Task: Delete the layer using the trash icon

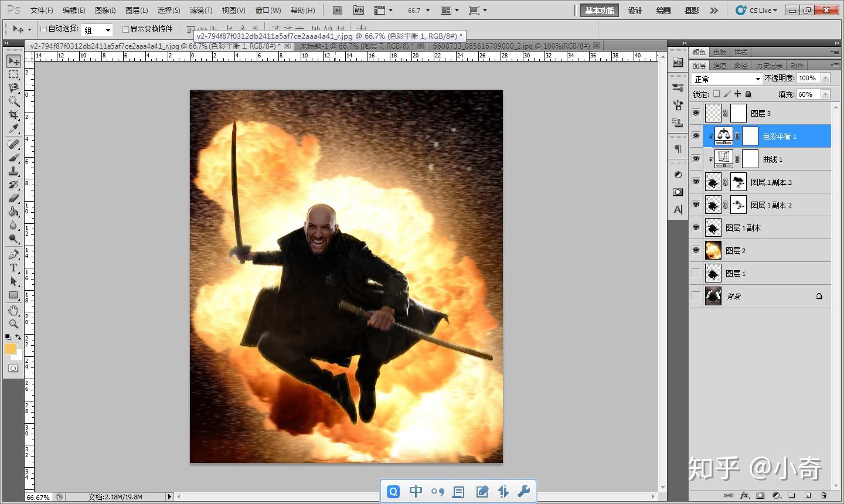Action: [x=823, y=496]
